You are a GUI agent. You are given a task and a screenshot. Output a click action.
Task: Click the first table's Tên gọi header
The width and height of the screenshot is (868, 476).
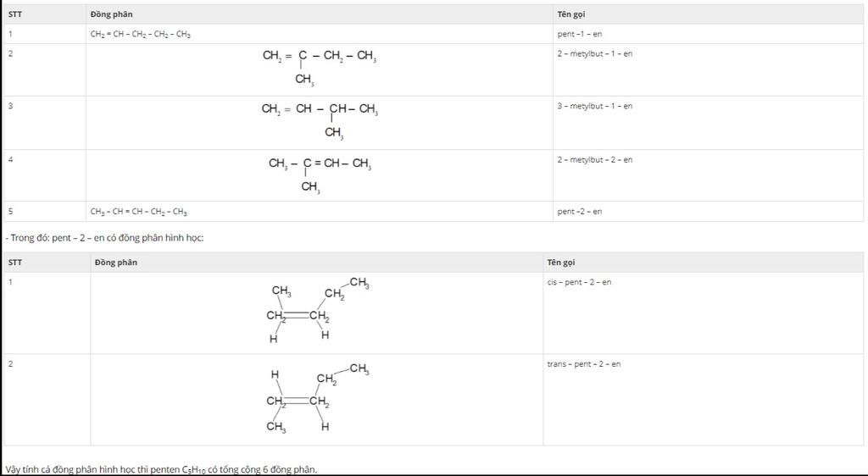pyautogui.click(x=570, y=14)
